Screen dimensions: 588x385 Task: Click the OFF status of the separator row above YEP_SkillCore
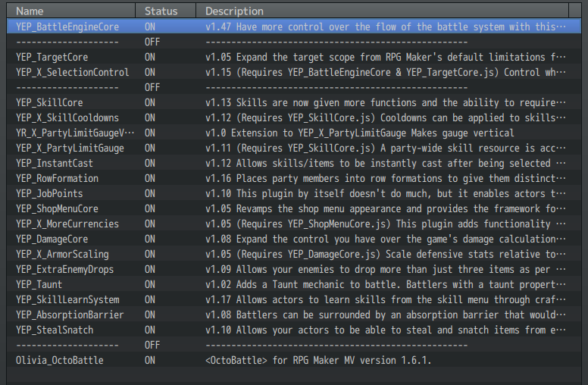(x=152, y=87)
